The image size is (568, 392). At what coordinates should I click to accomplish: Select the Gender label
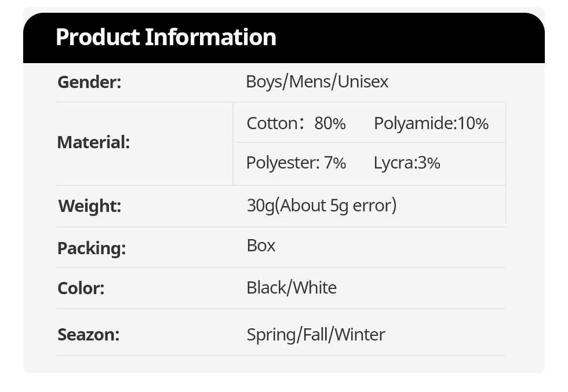(89, 82)
